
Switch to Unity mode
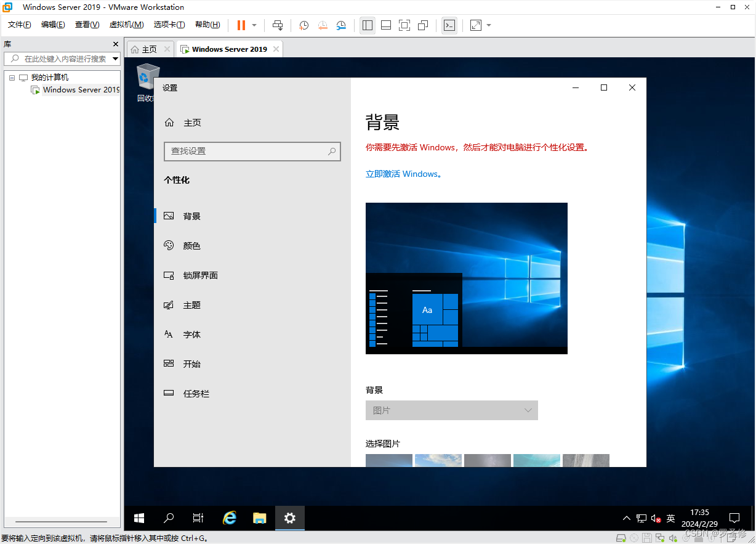point(423,25)
